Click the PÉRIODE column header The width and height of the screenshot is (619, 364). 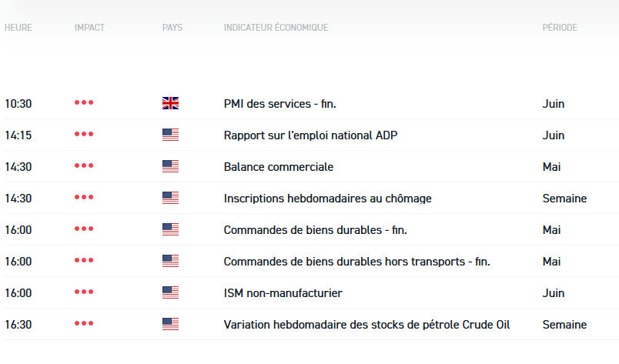(559, 28)
